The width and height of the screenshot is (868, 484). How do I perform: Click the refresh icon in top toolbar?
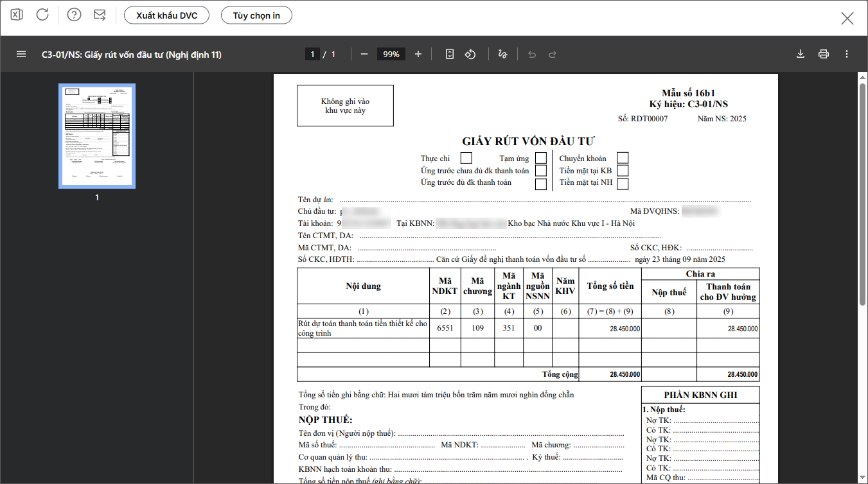click(42, 15)
